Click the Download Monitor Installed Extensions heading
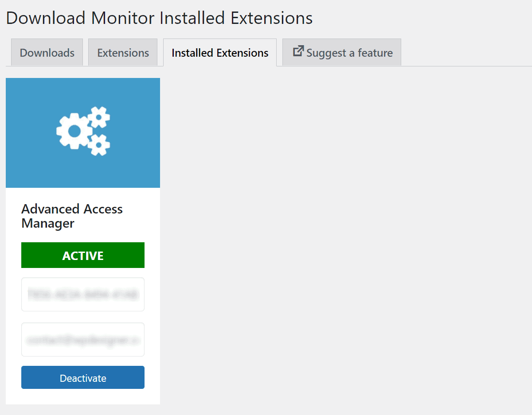The image size is (532, 415). point(159,18)
